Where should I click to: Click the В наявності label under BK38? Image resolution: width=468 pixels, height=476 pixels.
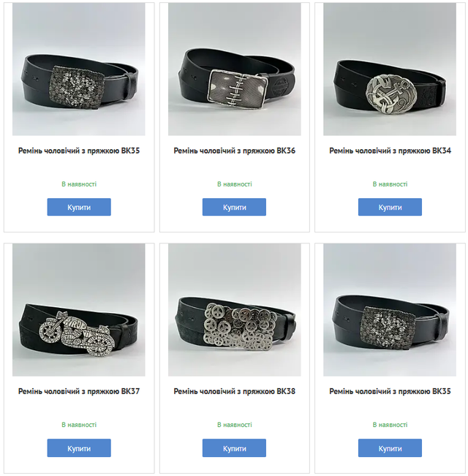234,425
